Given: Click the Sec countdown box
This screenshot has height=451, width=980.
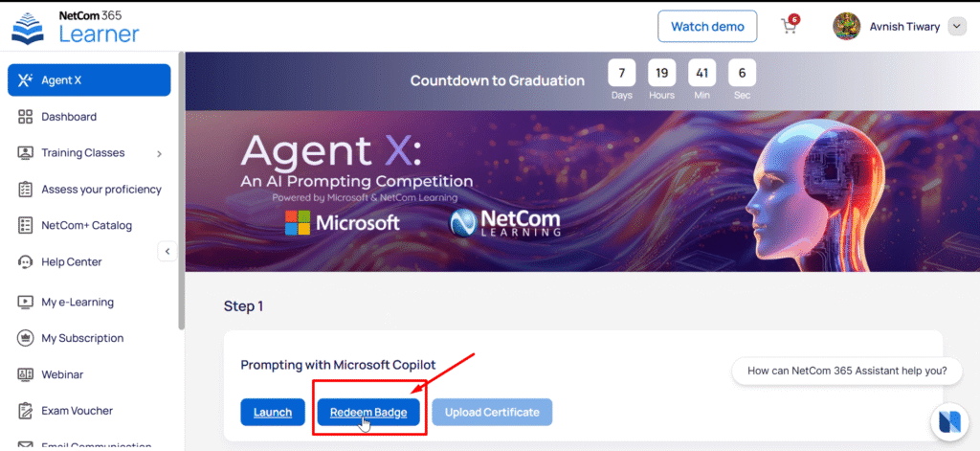Looking at the screenshot, I should pyautogui.click(x=742, y=73).
